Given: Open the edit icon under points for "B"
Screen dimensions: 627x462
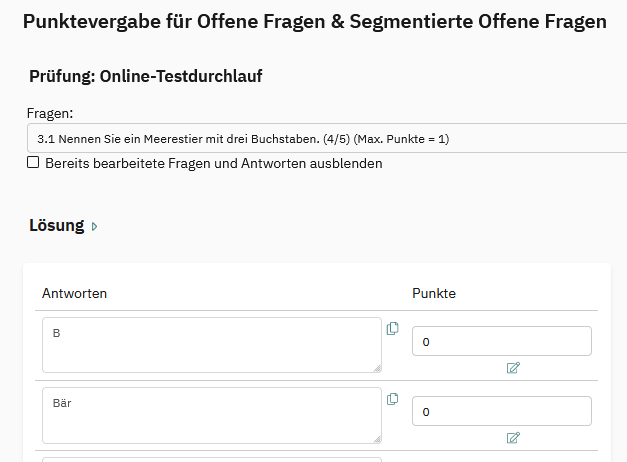Looking at the screenshot, I should click(513, 368).
